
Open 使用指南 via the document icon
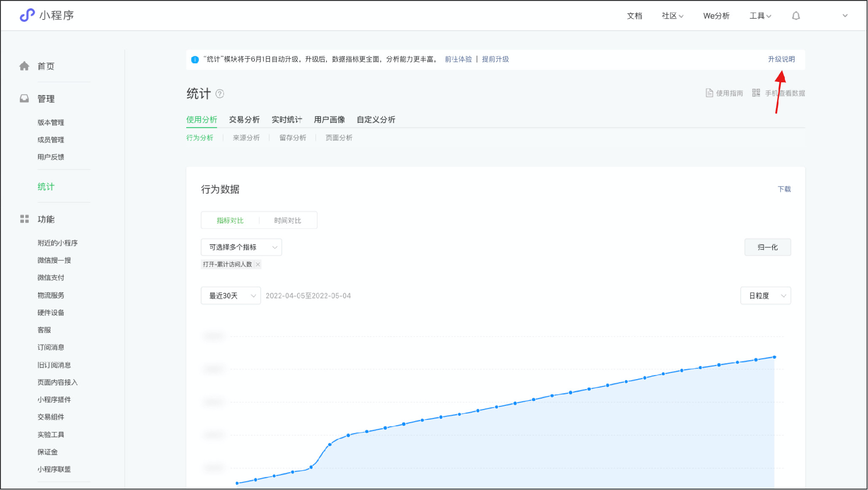709,93
